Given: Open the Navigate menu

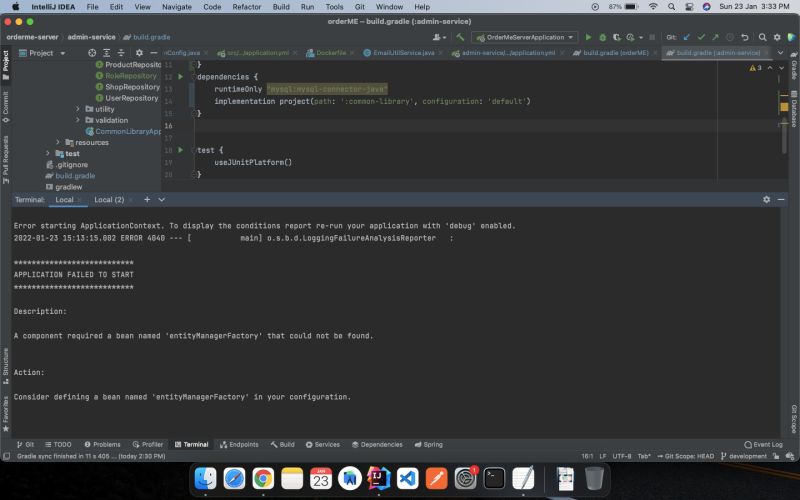Looking at the screenshot, I should (x=177, y=7).
